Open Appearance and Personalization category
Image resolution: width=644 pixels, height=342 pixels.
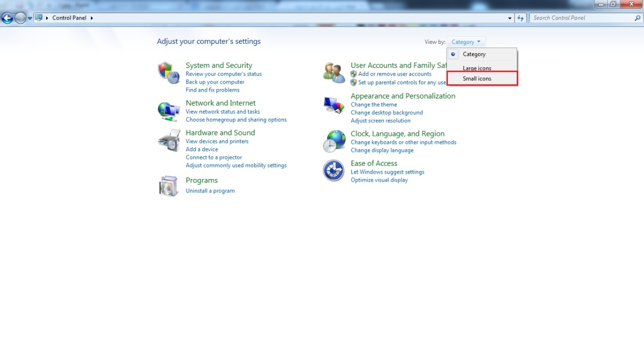(403, 96)
